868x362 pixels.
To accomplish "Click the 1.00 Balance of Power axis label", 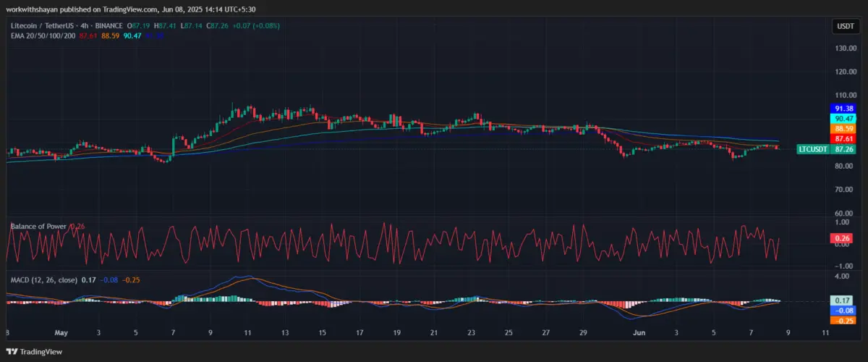I will click(x=843, y=224).
